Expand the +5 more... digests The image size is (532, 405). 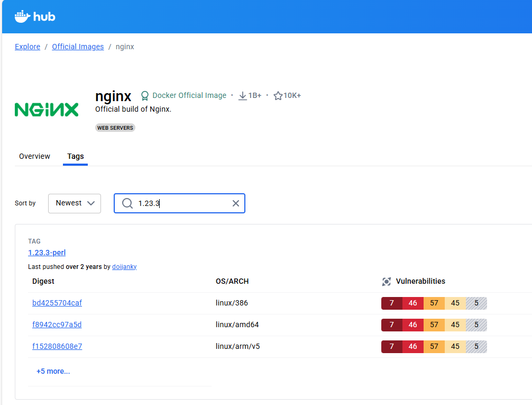[x=53, y=371]
